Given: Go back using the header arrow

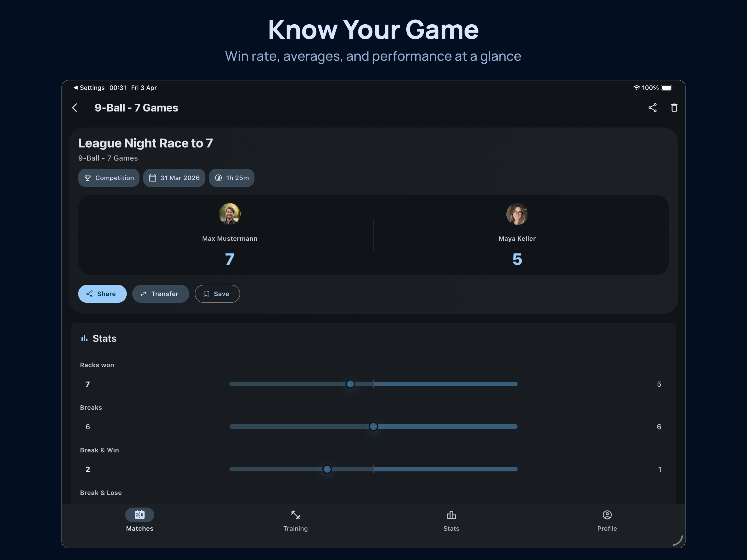Looking at the screenshot, I should tap(75, 108).
